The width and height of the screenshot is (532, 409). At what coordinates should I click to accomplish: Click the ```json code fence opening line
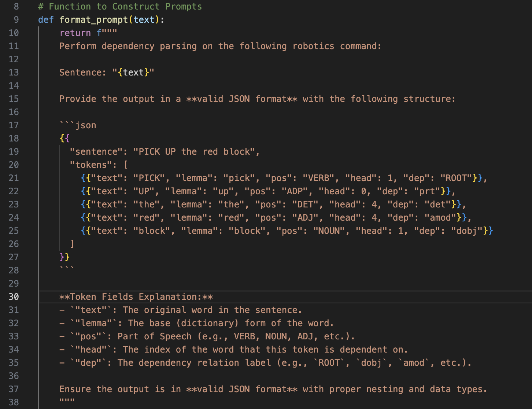coord(78,125)
